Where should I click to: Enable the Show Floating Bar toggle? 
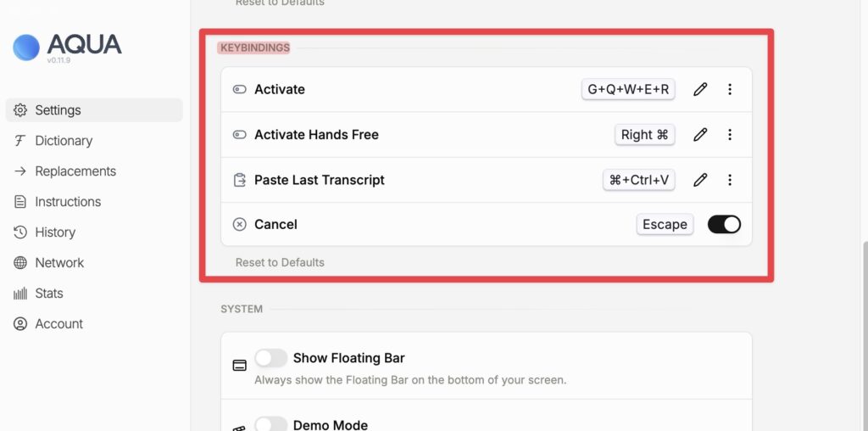point(271,358)
